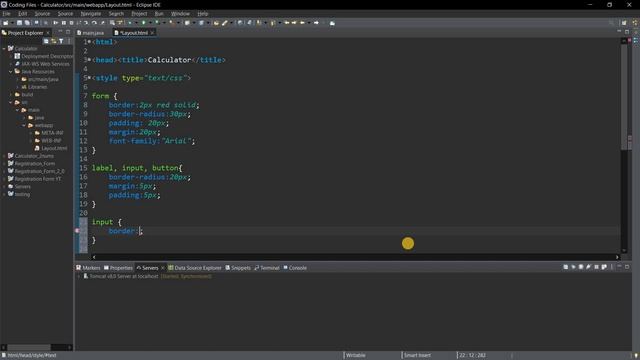Click the Suspend debug toolbar icon

click(64, 23)
